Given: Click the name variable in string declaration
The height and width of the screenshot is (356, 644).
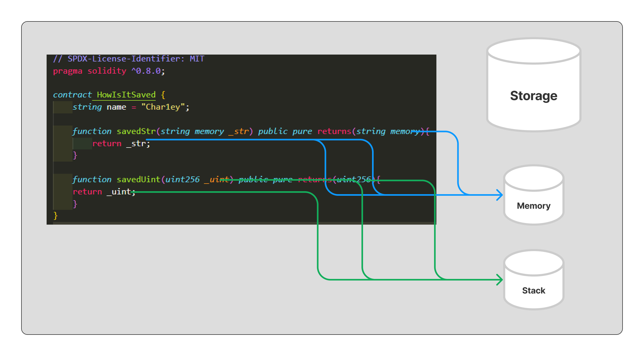Looking at the screenshot, I should click(116, 107).
